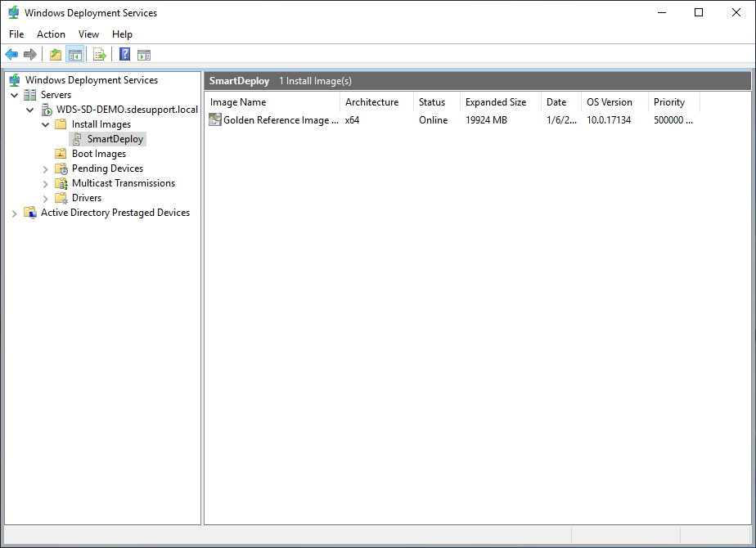Image resolution: width=756 pixels, height=548 pixels.
Task: Open the Help toolbar icon
Action: 125,55
